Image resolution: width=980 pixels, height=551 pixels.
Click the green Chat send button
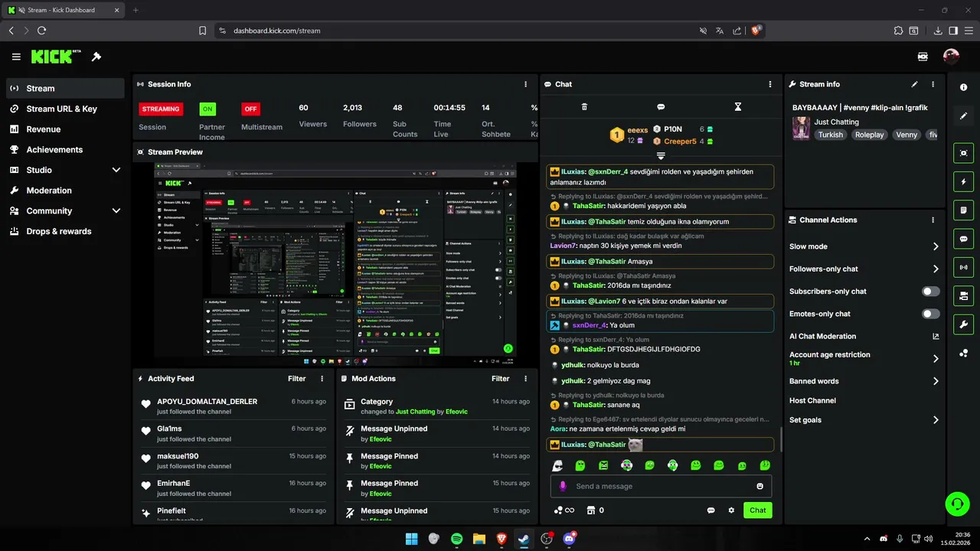(x=757, y=510)
